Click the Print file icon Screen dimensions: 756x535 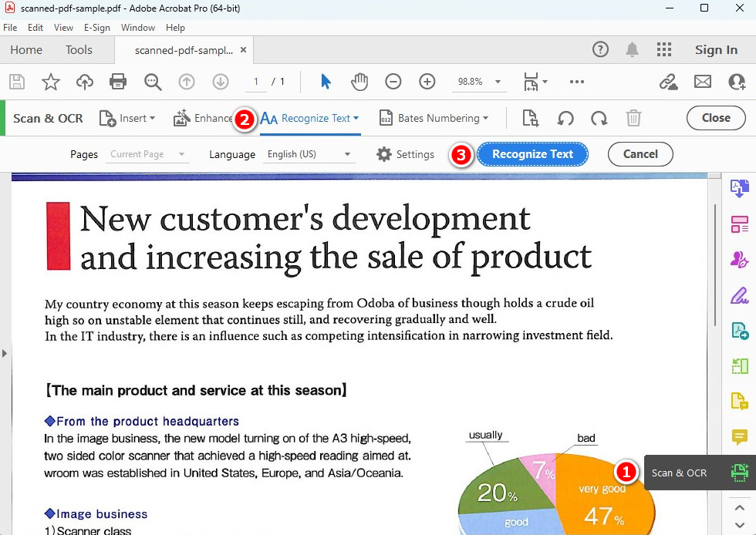click(118, 82)
